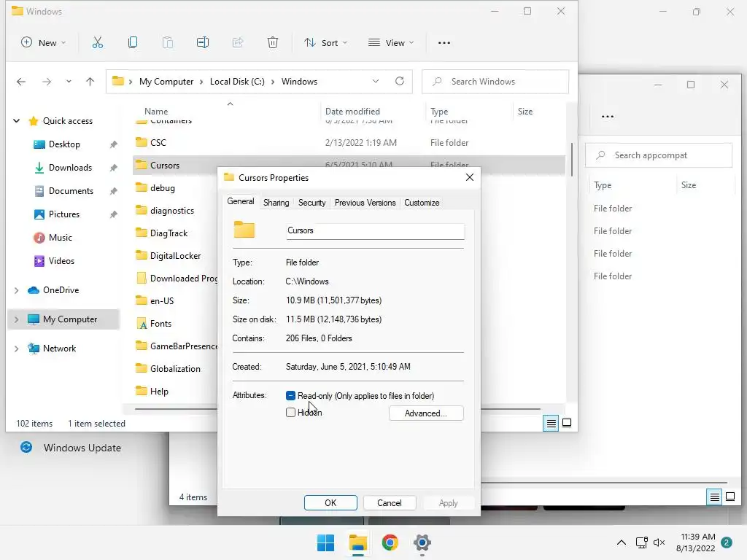Close the Cursors Properties dialog

click(x=470, y=177)
